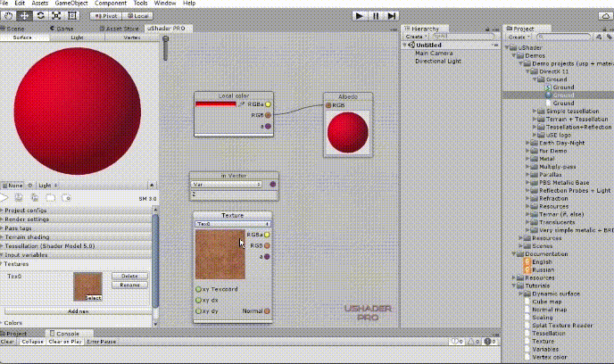Viewport: 614px width, 364px height.
Task: Select the Move tool in toolbar
Action: click(24, 16)
